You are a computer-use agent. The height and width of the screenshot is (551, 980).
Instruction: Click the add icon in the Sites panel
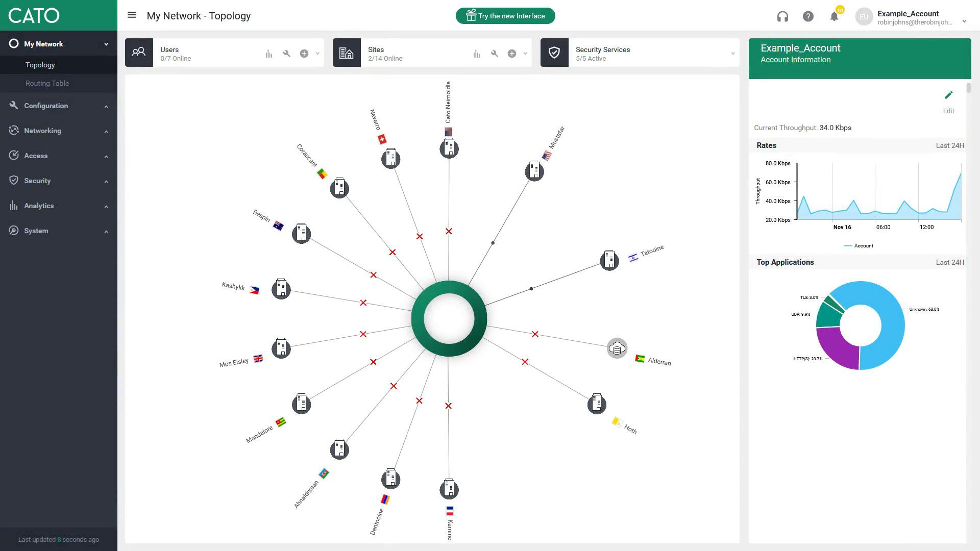[x=511, y=53]
